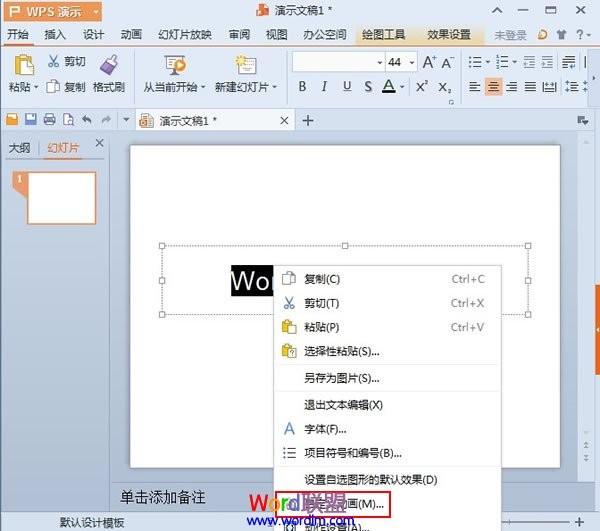Expand the Paste options arrow
This screenshot has height=531, width=600.
pyautogui.click(x=36, y=87)
